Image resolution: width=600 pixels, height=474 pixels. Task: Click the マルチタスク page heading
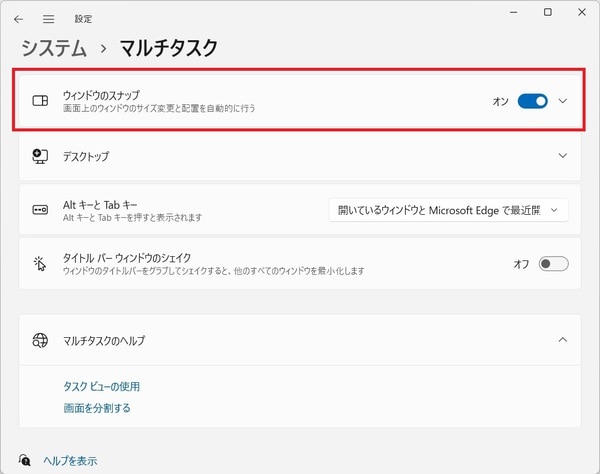[169, 48]
